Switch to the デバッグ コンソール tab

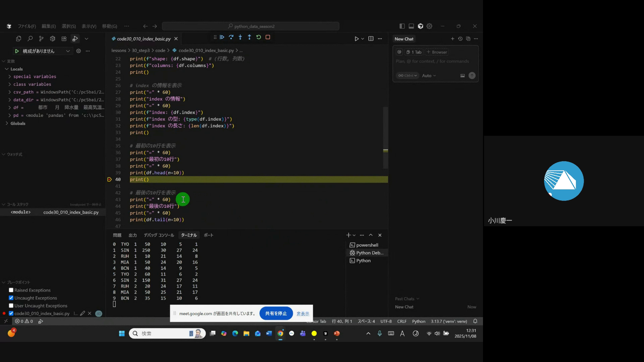[x=159, y=235]
